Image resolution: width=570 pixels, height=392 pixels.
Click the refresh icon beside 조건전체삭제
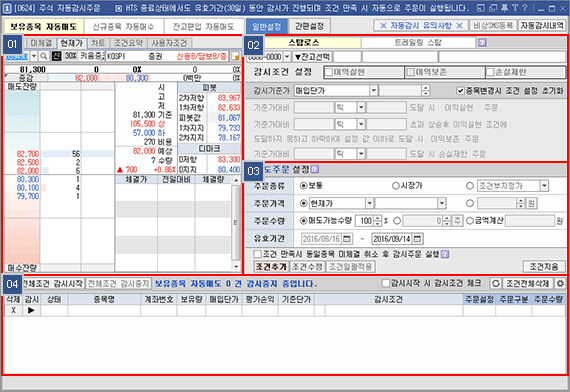(x=495, y=283)
